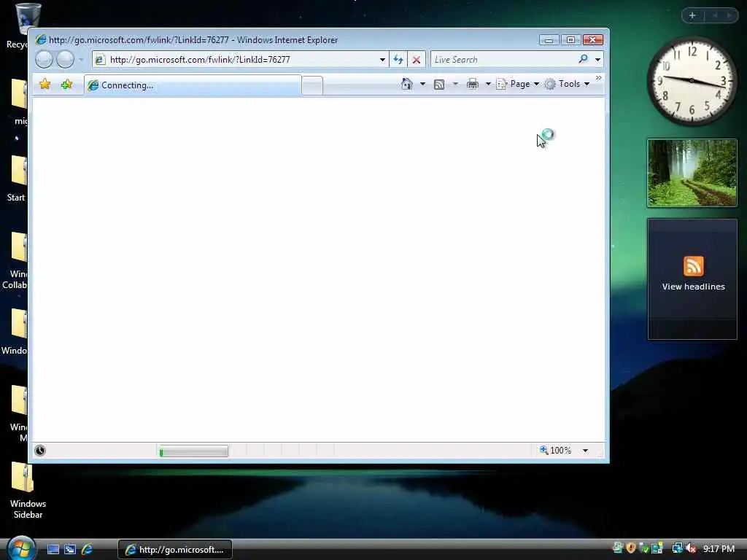Click the network connection tray icon
Screen dimensions: 747x560
pos(677,548)
